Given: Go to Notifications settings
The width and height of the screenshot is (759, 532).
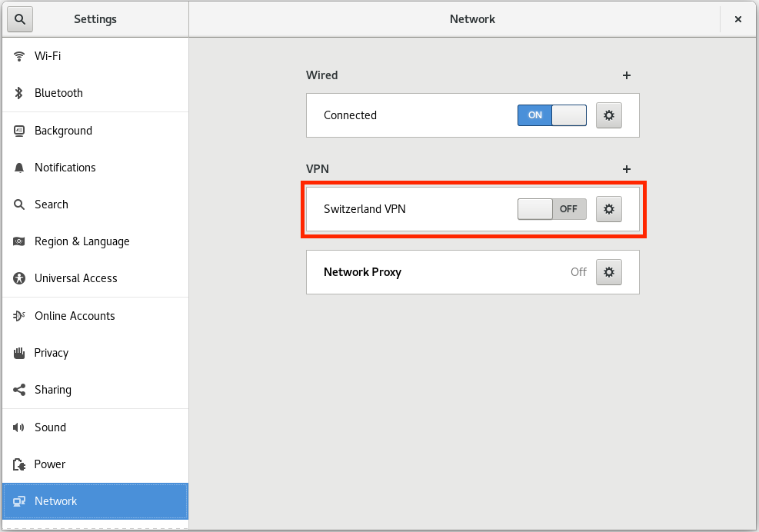Looking at the screenshot, I should [x=95, y=168].
